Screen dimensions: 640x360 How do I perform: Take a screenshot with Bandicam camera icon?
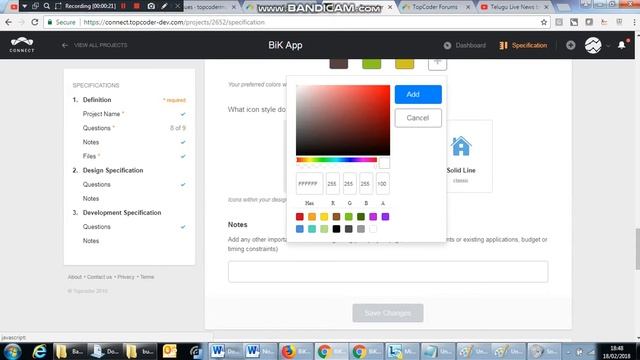point(151,6)
